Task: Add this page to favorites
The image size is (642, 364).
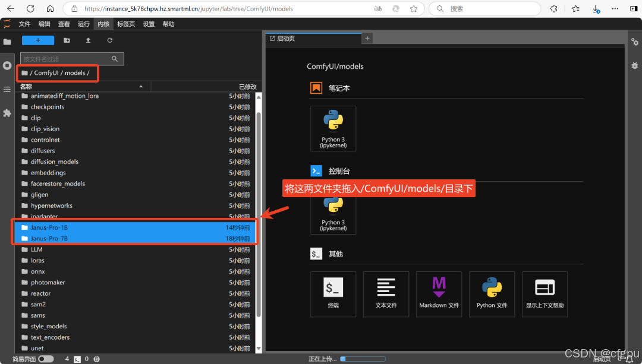Action: click(x=414, y=8)
